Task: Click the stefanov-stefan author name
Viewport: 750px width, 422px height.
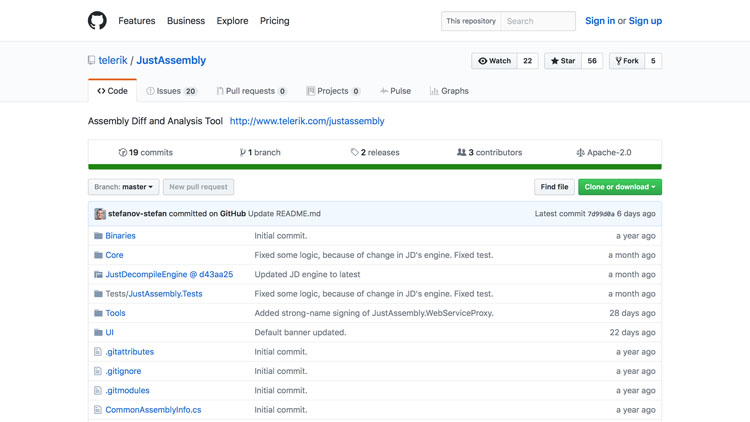Action: click(137, 213)
